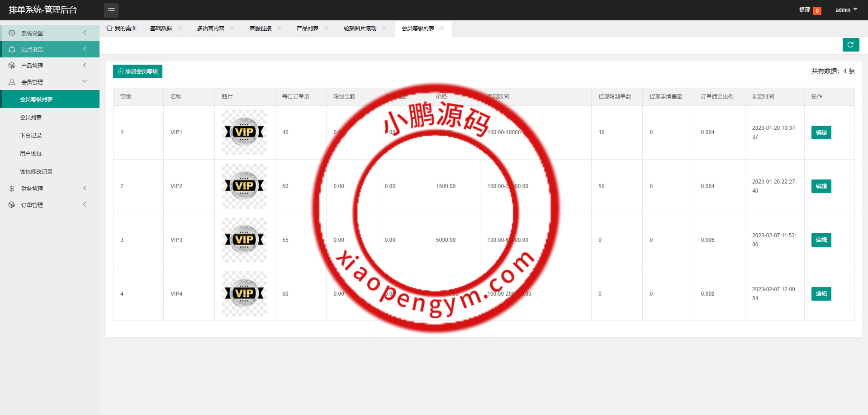Expand the 产品管理 sidebar menu

tap(50, 66)
